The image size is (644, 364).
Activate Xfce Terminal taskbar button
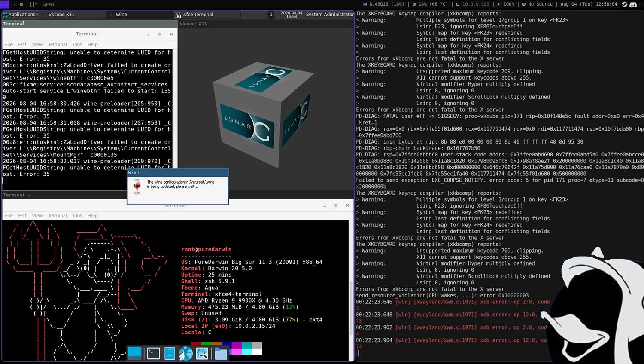[x=207, y=15]
